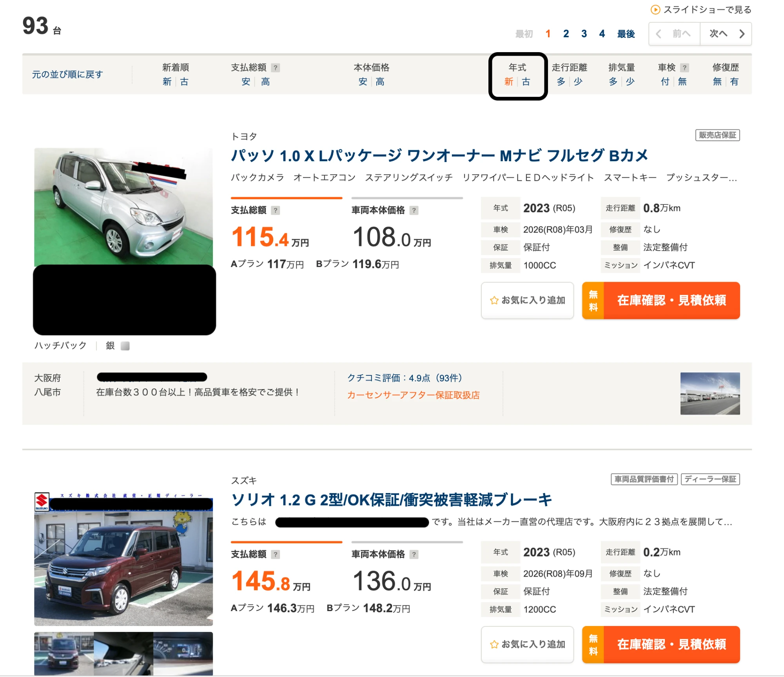Request ソリオ stock check via 在庫確認・見積依頼
This screenshot has width=784, height=677.
(x=661, y=644)
